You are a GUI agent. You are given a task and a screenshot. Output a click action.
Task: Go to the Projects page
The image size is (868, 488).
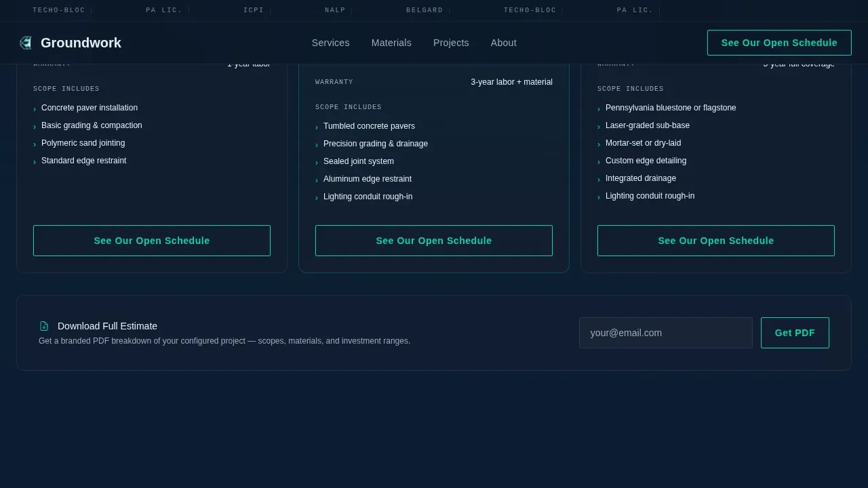tap(451, 43)
